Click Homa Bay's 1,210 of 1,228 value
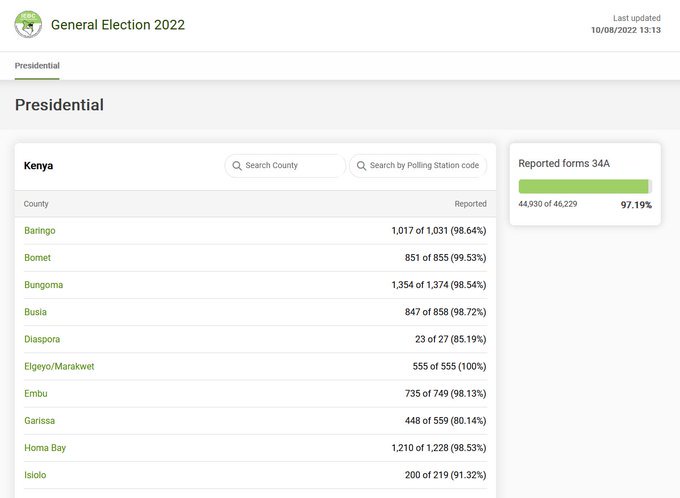 438,448
